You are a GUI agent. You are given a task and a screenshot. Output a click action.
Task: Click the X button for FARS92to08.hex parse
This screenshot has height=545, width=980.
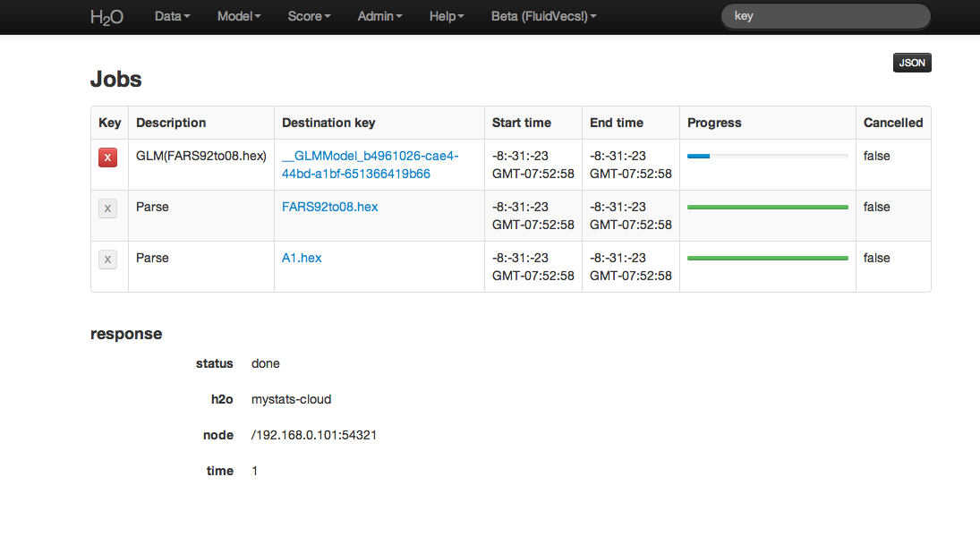[x=107, y=209]
